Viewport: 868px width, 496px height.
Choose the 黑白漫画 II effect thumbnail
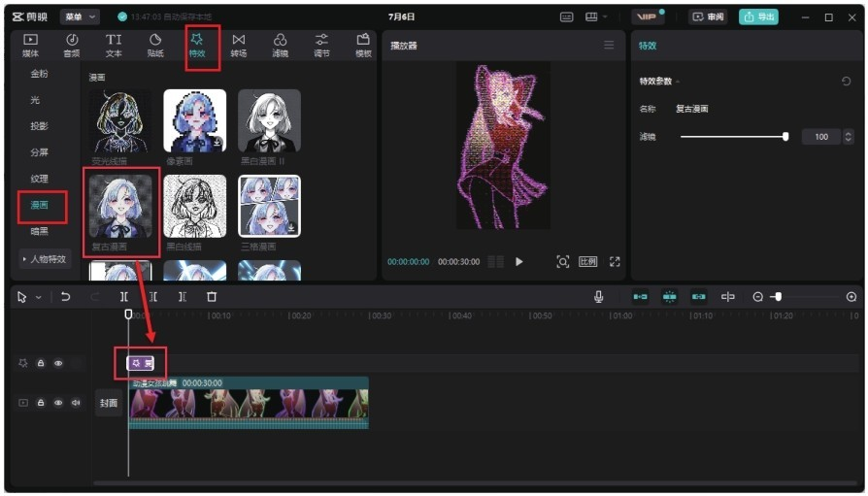[270, 120]
